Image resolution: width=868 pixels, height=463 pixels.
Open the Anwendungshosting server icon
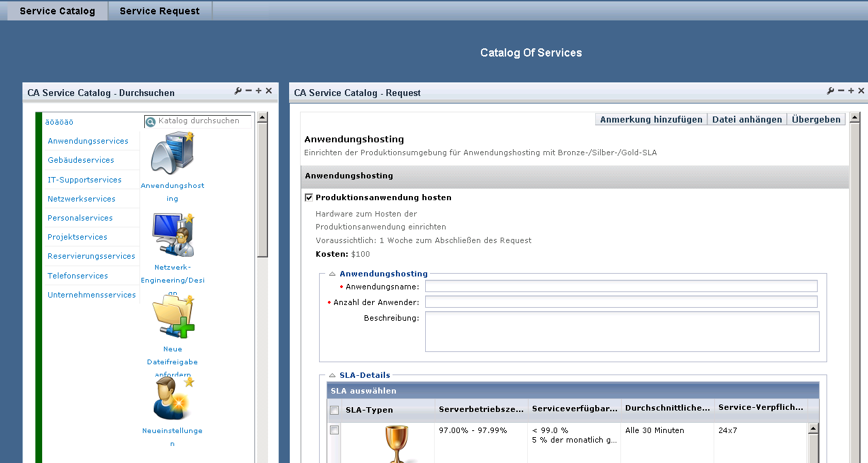(172, 153)
